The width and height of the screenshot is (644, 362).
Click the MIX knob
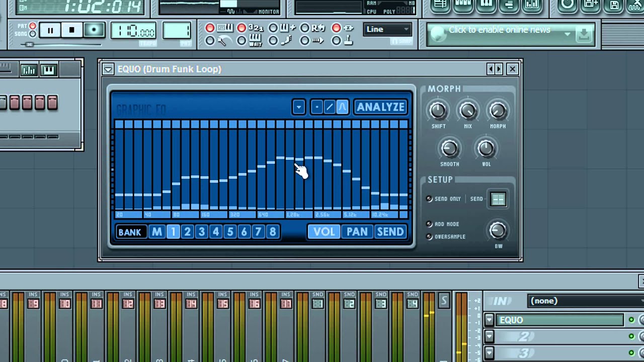coord(468,110)
